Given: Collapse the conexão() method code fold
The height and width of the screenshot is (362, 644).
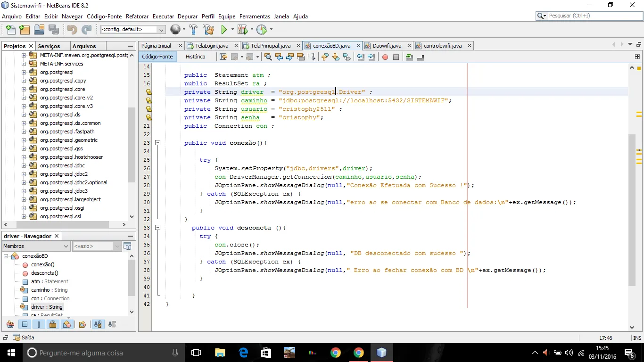Looking at the screenshot, I should pyautogui.click(x=158, y=143).
